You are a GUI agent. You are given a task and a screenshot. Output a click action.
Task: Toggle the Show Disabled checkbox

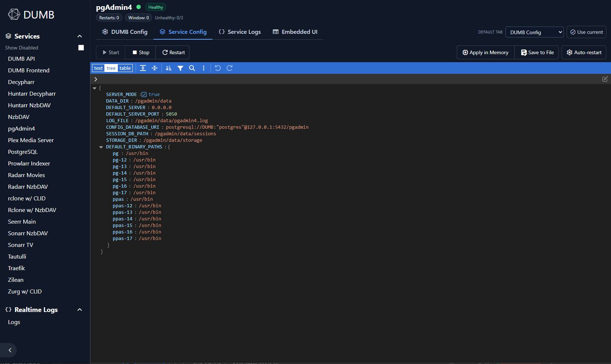click(81, 47)
